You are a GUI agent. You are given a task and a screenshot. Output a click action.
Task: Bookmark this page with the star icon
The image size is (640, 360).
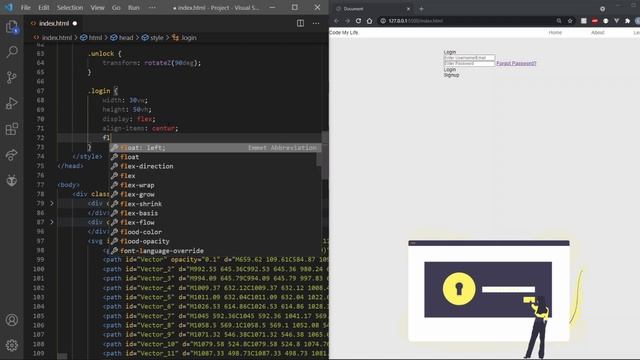[x=570, y=21]
